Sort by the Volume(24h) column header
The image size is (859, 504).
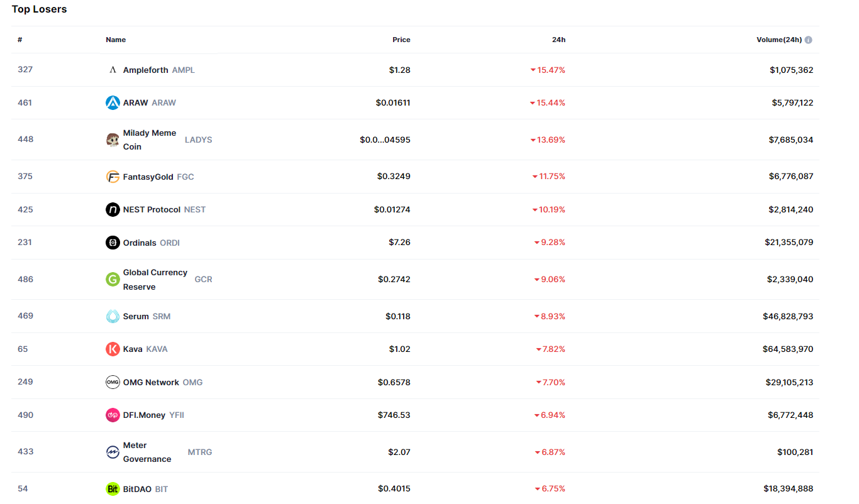(779, 40)
